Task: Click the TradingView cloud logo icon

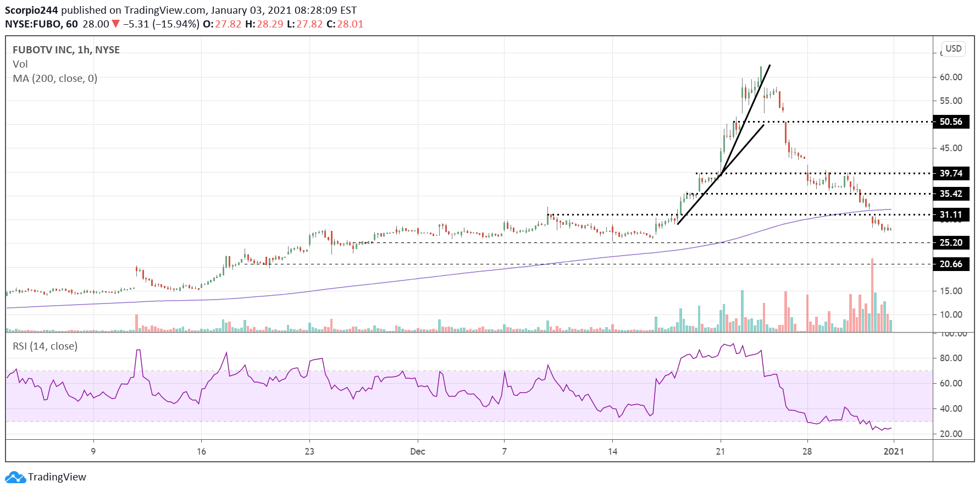Action: coord(15,477)
